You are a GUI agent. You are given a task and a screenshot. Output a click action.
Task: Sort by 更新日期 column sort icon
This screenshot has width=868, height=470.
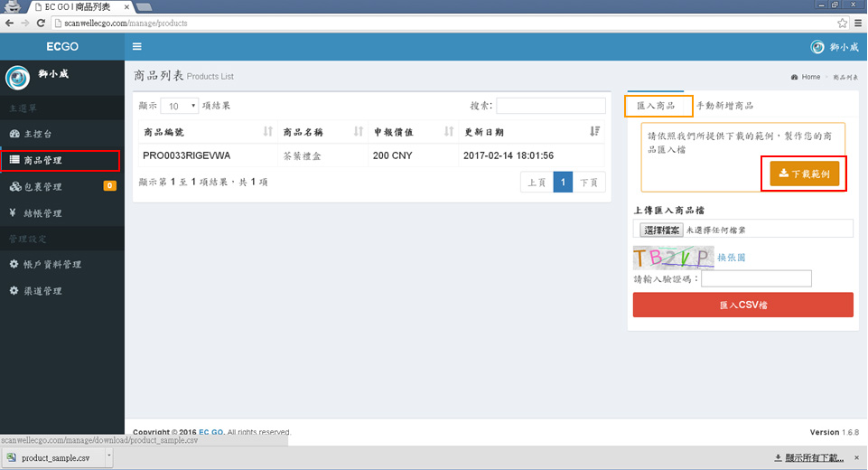click(593, 132)
